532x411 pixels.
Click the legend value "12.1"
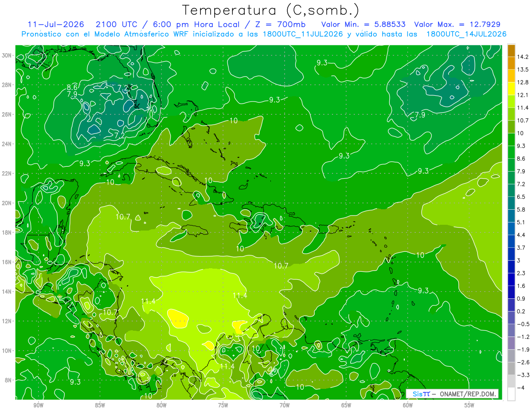coord(523,95)
